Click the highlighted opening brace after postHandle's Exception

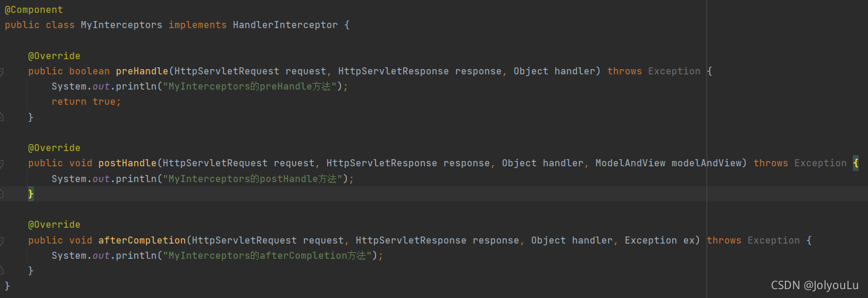click(x=856, y=163)
